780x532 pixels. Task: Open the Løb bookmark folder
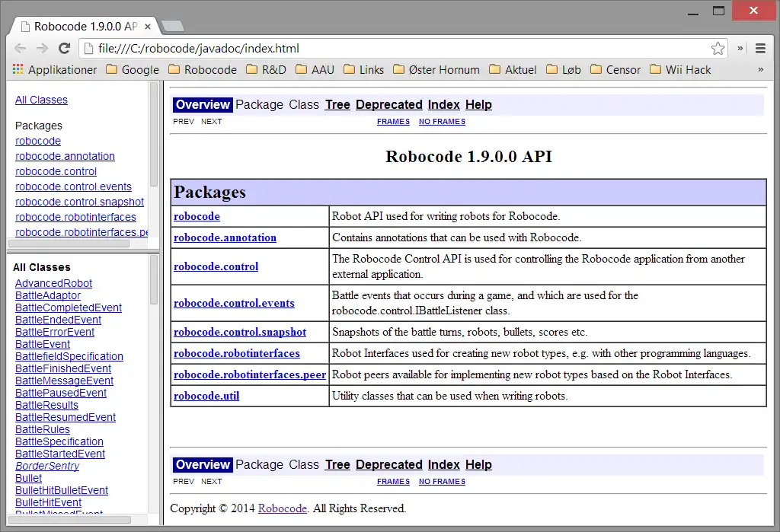click(564, 69)
